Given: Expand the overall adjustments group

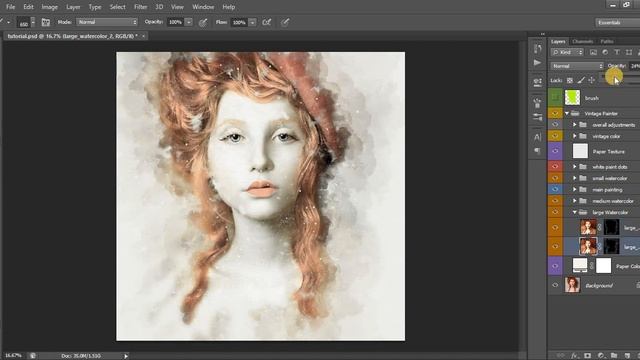Looking at the screenshot, I should 575,125.
